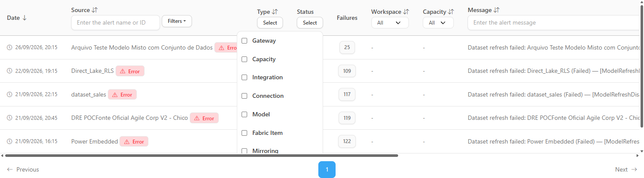644x178 pixels.
Task: Open failures count 119 badge
Action: click(347, 118)
